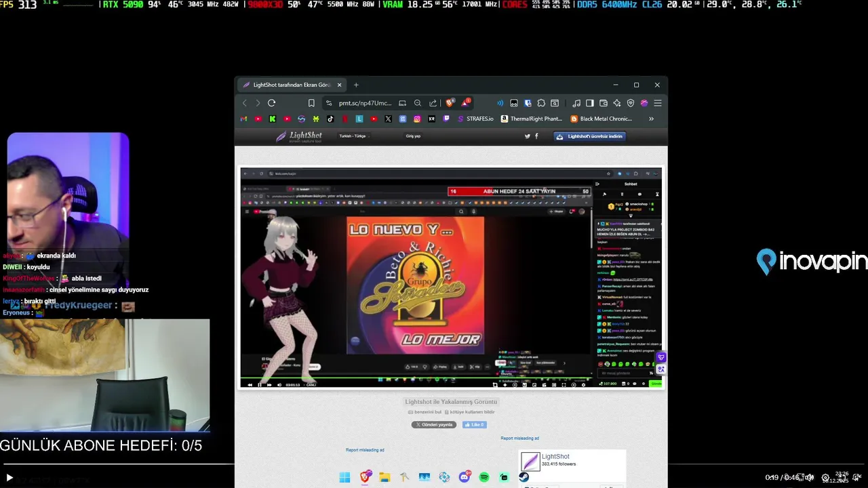
Task: Open the captured screenshot image
Action: (x=451, y=277)
